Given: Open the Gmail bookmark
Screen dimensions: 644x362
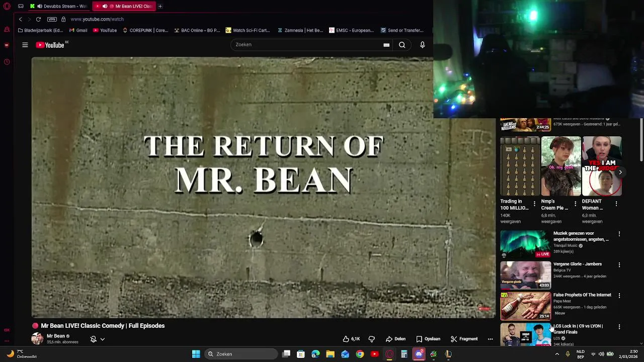Looking at the screenshot, I should pos(78,30).
